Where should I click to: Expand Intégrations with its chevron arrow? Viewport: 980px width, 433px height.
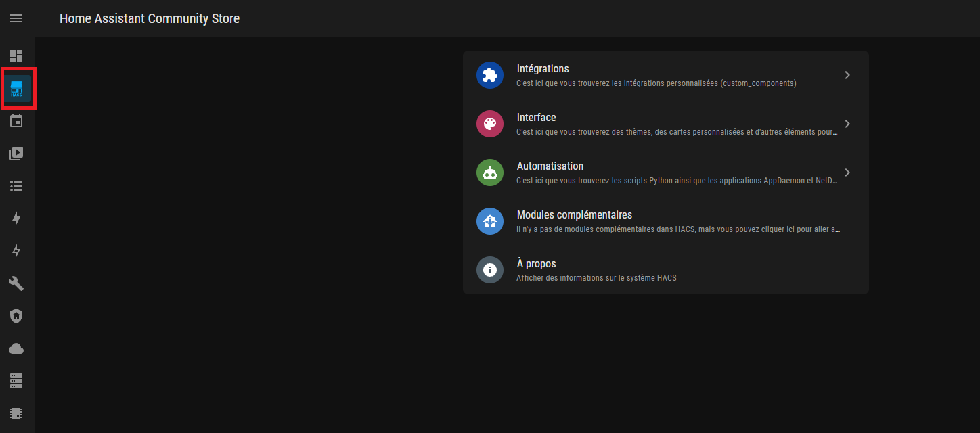point(847,75)
